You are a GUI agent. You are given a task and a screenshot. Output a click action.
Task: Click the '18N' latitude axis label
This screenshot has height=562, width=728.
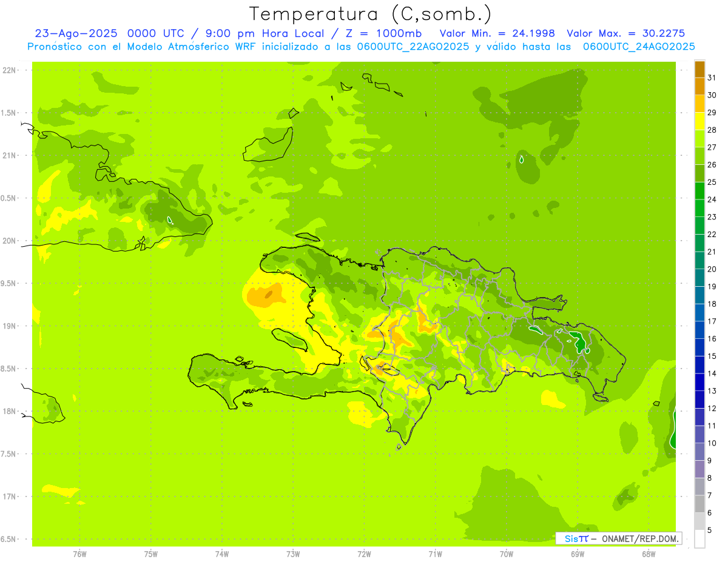10,412
